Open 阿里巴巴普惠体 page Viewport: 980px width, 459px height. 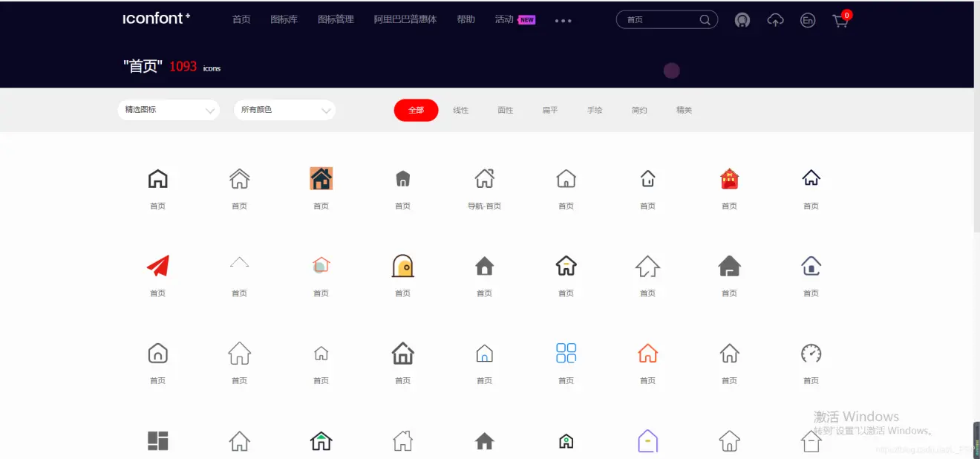click(x=405, y=19)
